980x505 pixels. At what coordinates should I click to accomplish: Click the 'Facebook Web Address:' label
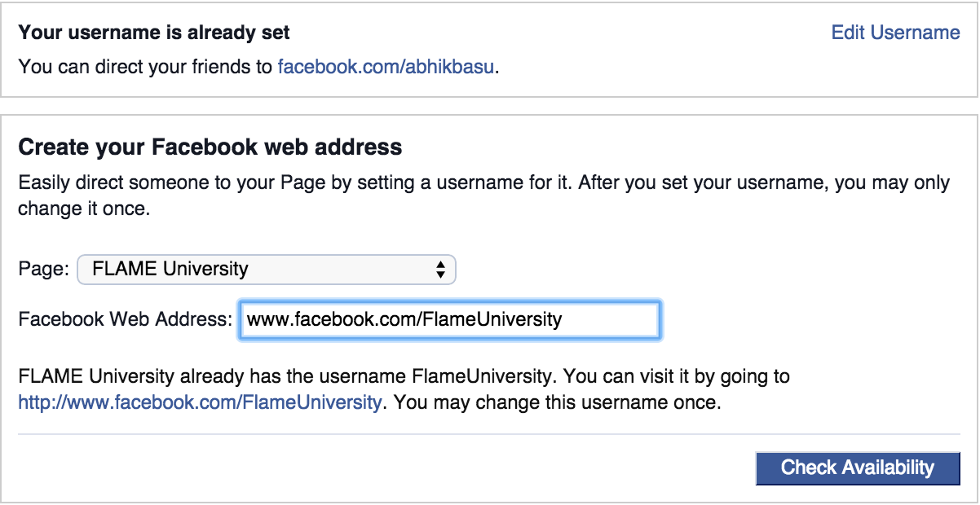pyautogui.click(x=126, y=319)
